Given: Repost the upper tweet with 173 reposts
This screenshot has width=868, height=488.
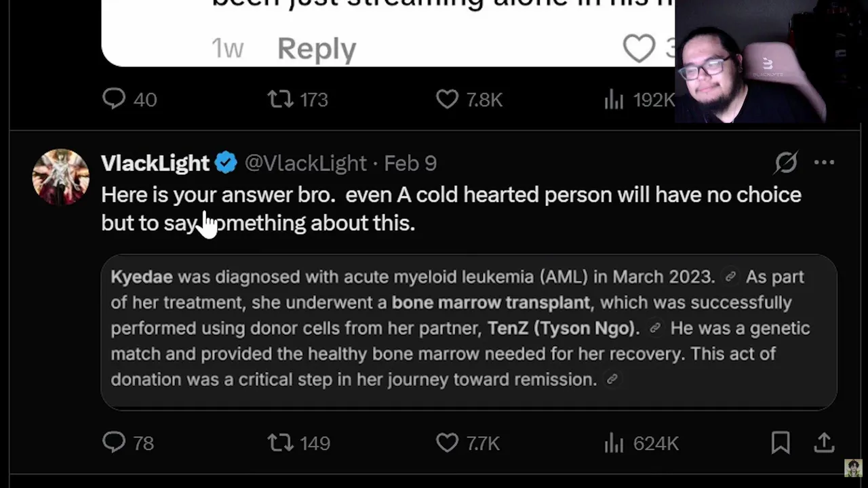Looking at the screenshot, I should pos(279,99).
